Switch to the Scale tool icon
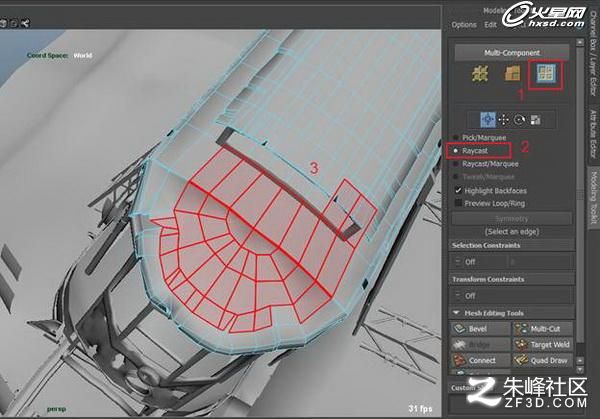The width and height of the screenshot is (600, 419). (x=535, y=120)
